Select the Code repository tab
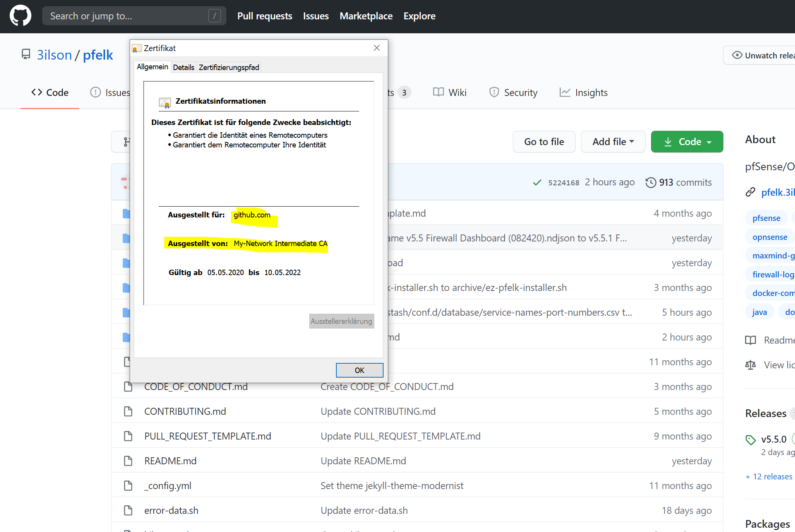The height and width of the screenshot is (532, 795). pos(50,92)
